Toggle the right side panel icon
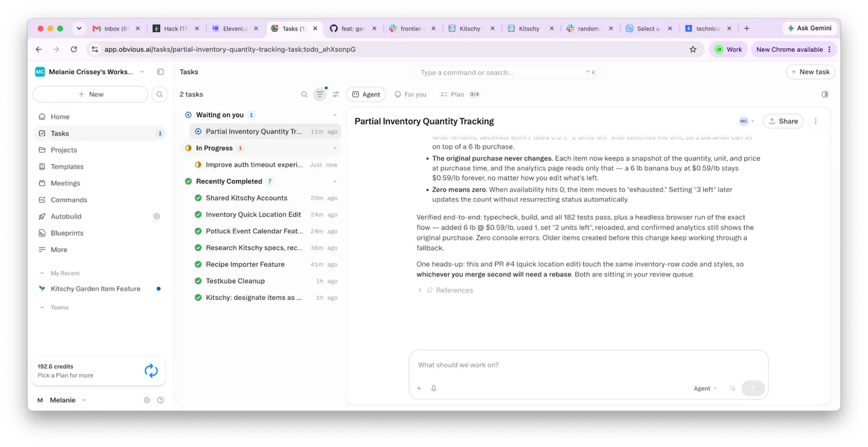The height and width of the screenshot is (447, 868). (825, 94)
